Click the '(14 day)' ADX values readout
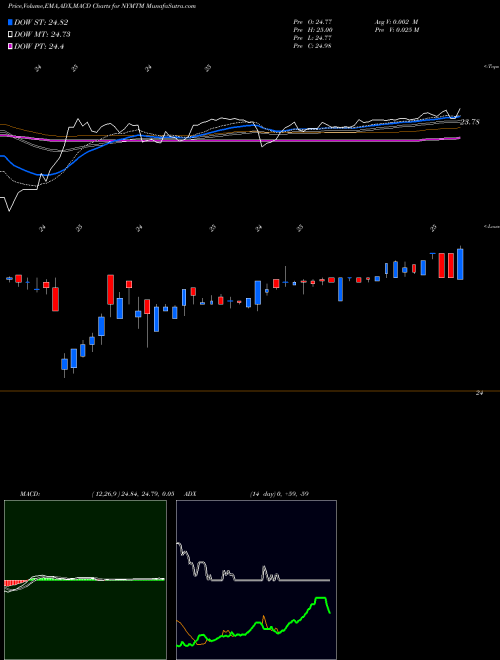This screenshot has height=660, width=500. pyautogui.click(x=279, y=494)
